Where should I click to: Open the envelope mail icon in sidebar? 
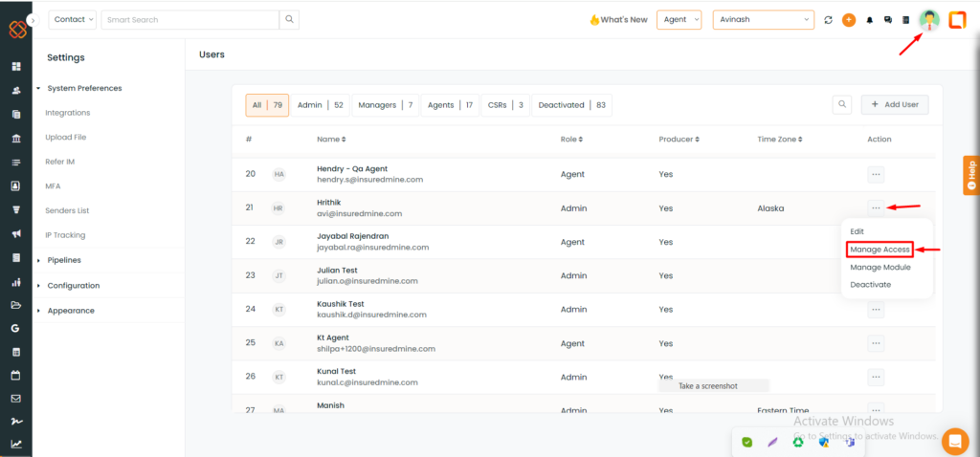[x=16, y=399]
